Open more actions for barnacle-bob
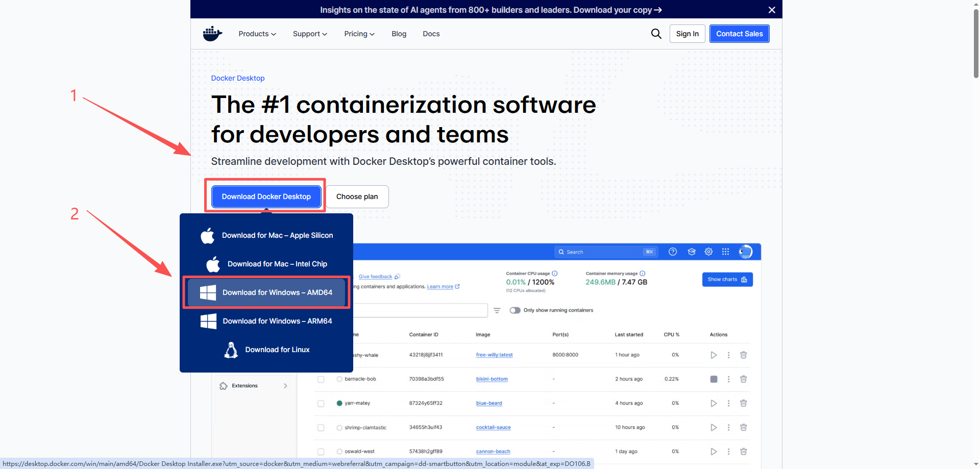980x469 pixels. click(728, 379)
